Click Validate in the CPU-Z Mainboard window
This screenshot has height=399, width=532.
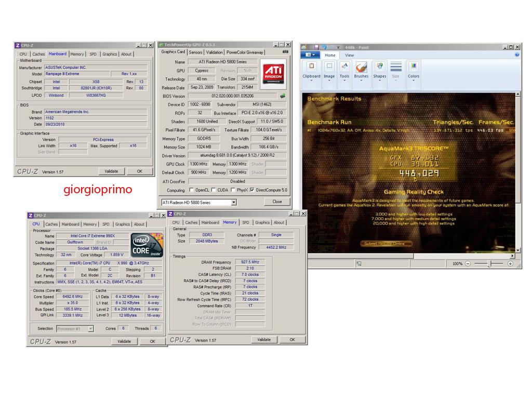pos(111,171)
